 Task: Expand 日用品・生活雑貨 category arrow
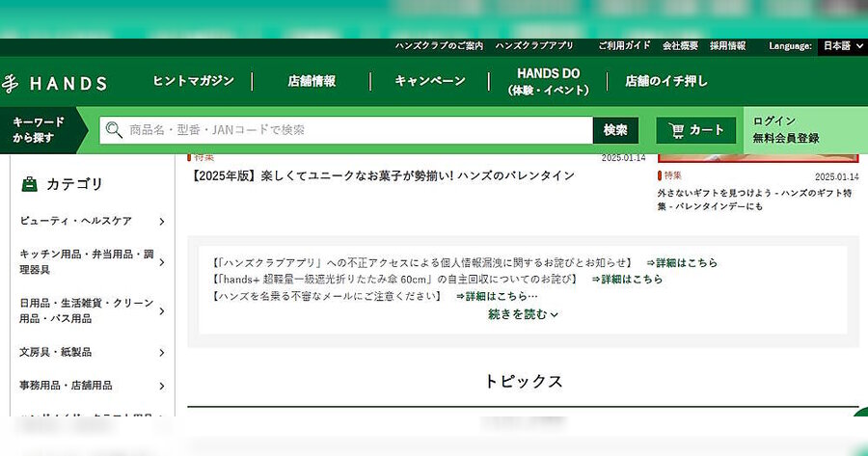pos(162,311)
